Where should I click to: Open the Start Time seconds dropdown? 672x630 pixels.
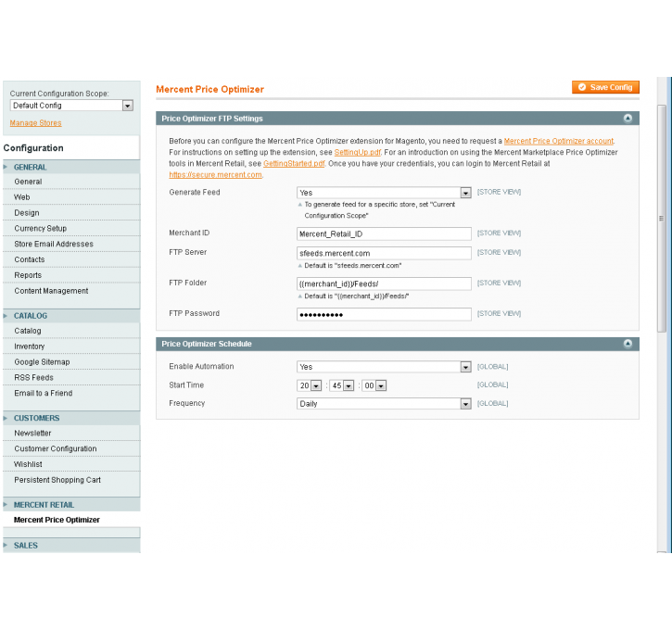click(374, 385)
